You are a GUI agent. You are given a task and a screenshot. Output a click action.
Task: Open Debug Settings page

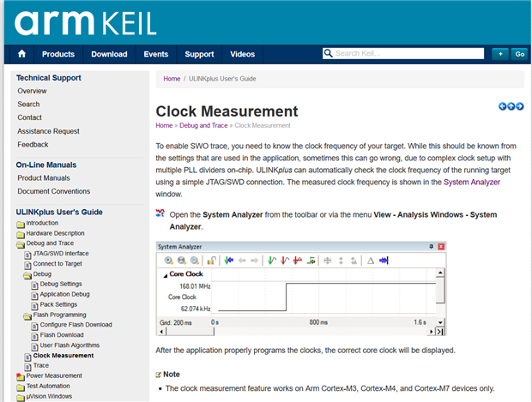[61, 284]
